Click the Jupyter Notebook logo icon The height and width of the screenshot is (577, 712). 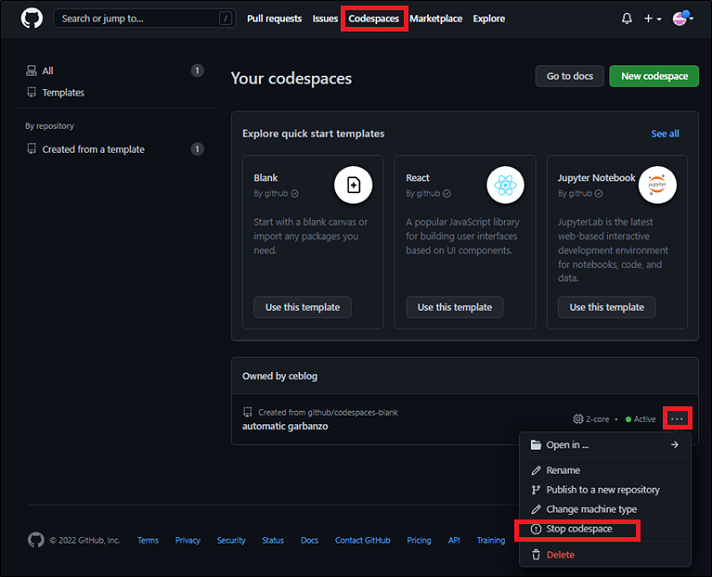658,185
